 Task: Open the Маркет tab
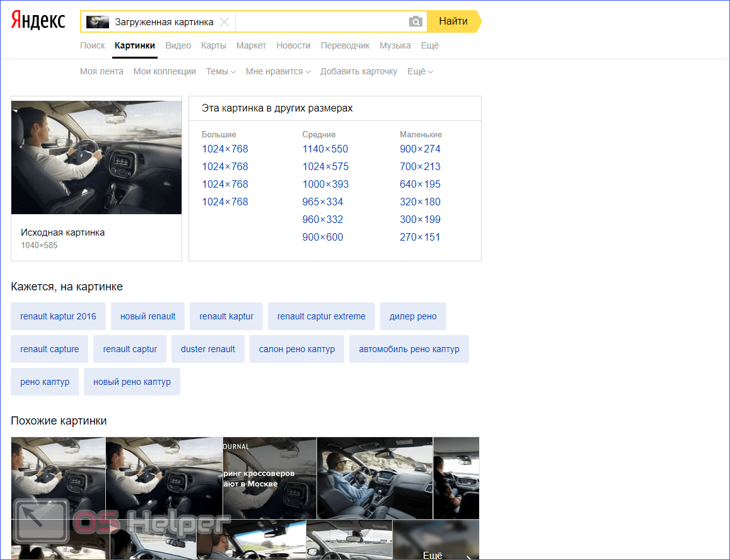(x=252, y=45)
